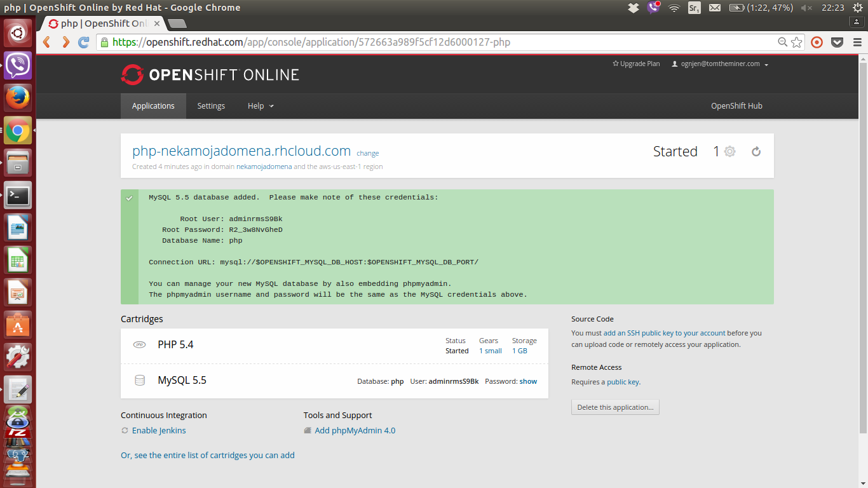The height and width of the screenshot is (488, 868).
Task: Click the Root Password line in message
Action: tap(222, 229)
